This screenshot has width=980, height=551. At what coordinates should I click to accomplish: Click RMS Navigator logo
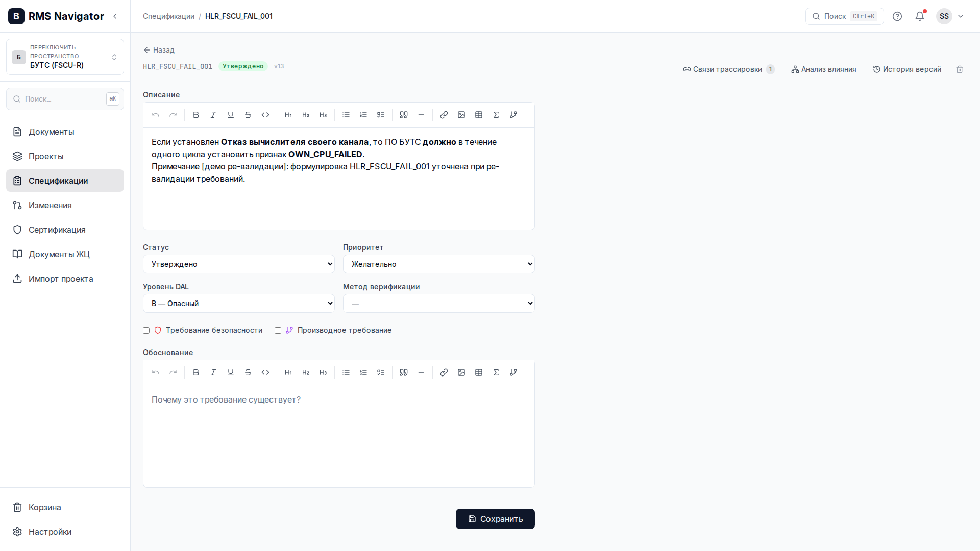56,16
